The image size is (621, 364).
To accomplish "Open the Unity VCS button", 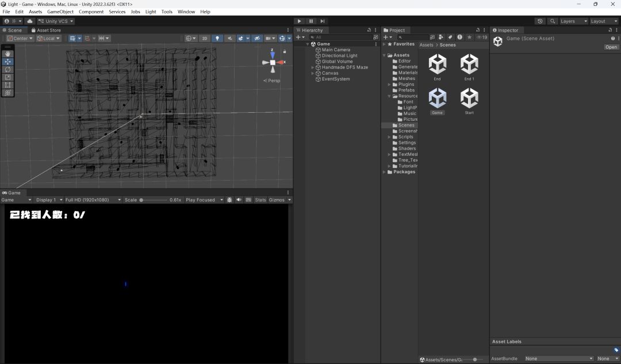I will (56, 21).
